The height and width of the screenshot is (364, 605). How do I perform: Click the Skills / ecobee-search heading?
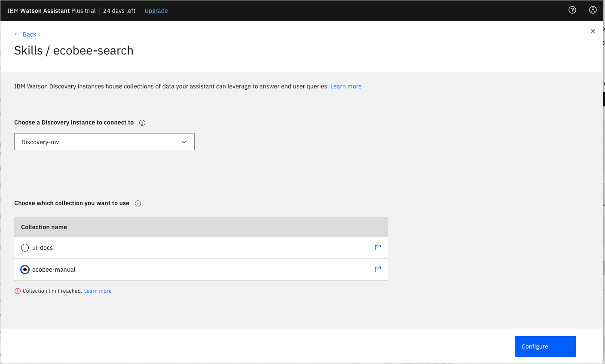(74, 51)
